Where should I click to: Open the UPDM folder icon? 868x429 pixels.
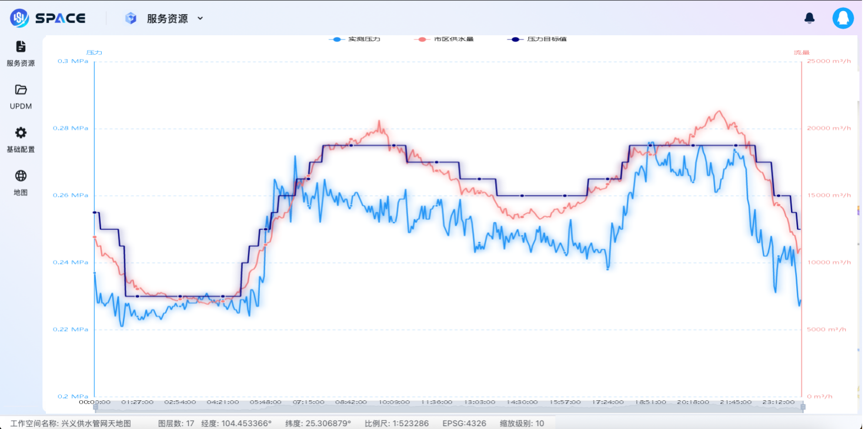pos(21,90)
